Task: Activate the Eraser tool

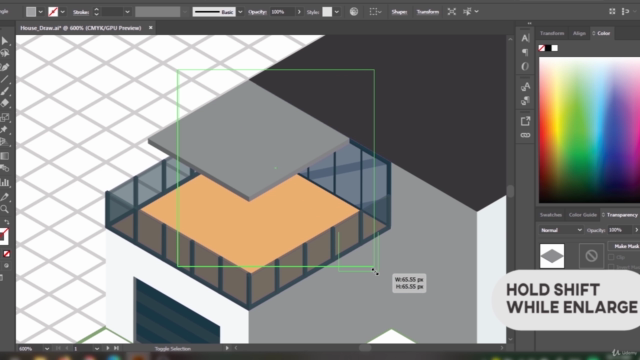Action: pyautogui.click(x=4, y=103)
